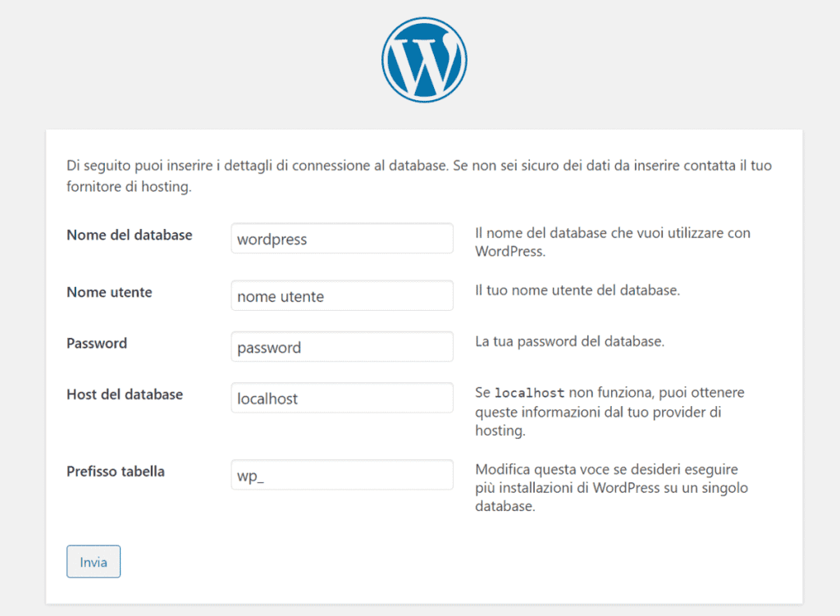Click the "Il tuo nome utente" description
Screen dimensions: 840x616
click(x=577, y=291)
